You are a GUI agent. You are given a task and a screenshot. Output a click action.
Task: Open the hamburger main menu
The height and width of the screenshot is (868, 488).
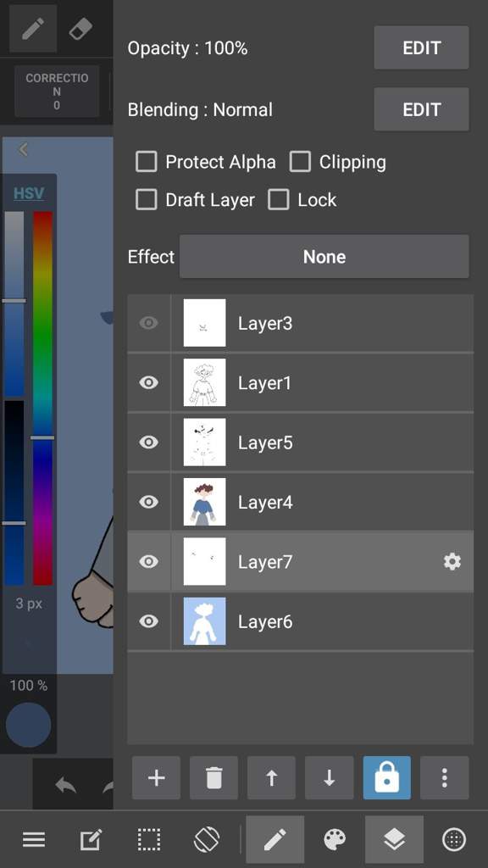[34, 840]
